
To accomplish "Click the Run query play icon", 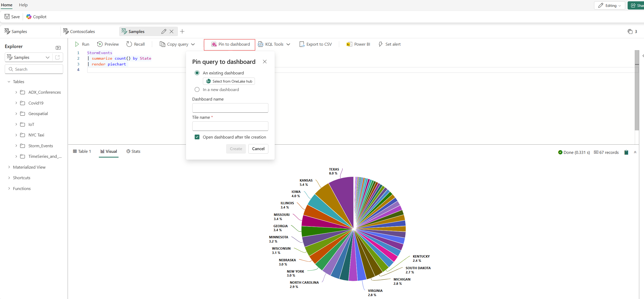I will click(x=77, y=44).
